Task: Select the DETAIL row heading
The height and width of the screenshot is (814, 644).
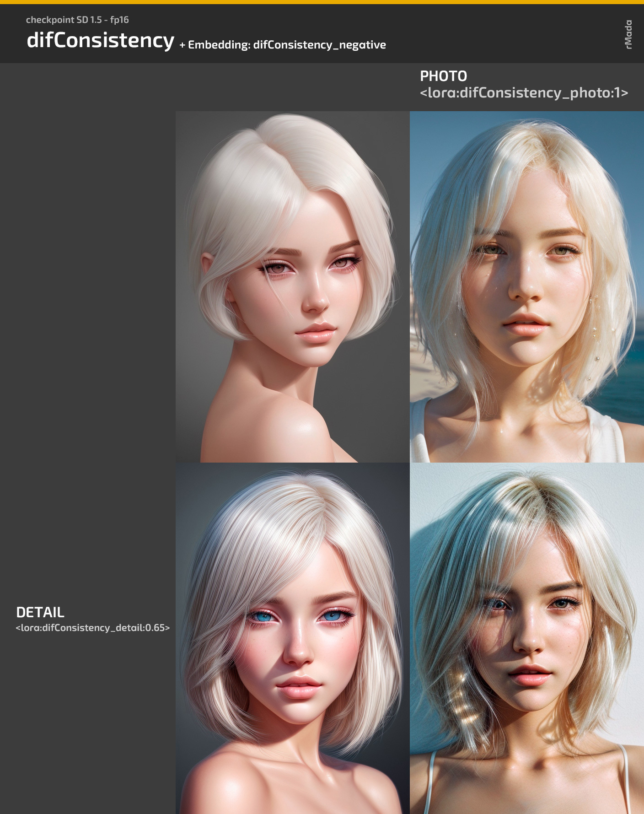Action: (40, 612)
